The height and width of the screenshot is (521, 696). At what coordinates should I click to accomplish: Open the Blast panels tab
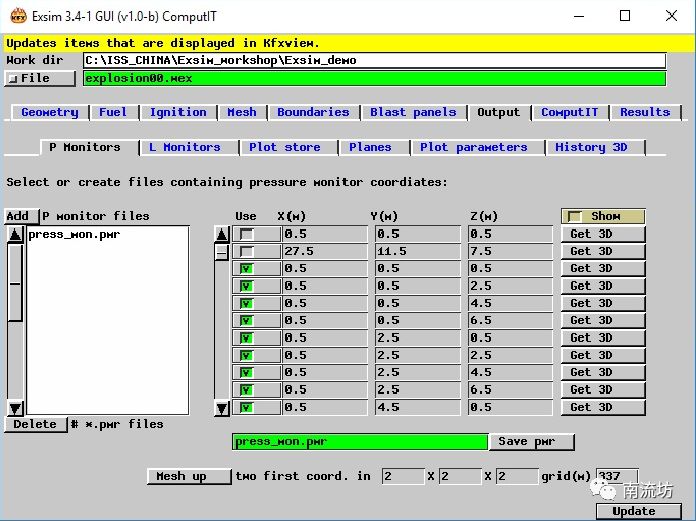412,112
